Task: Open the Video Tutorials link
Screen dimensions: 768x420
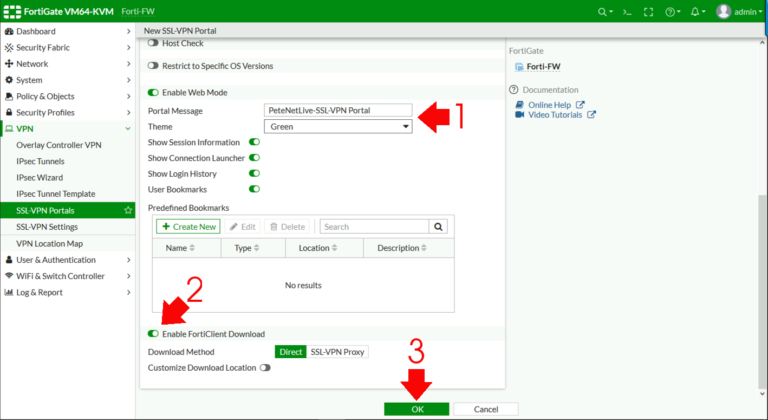Action: (555, 115)
